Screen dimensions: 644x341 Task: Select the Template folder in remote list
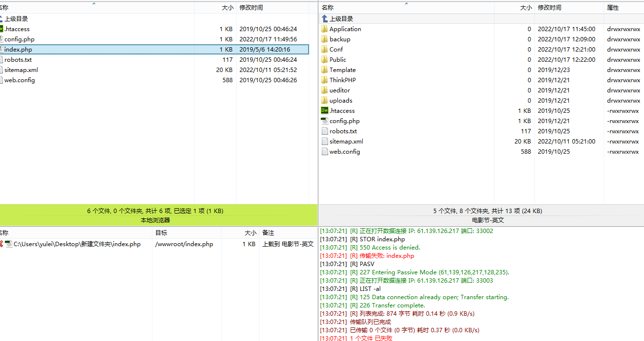(342, 70)
